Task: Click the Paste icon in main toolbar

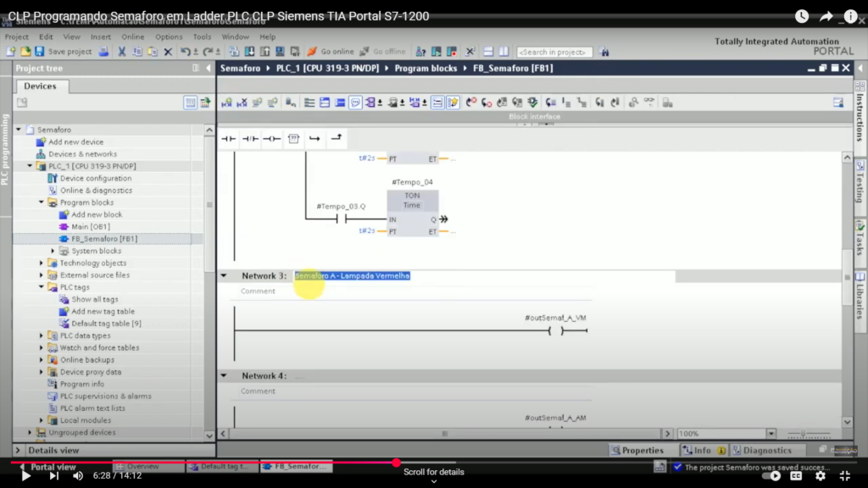Action: (153, 52)
